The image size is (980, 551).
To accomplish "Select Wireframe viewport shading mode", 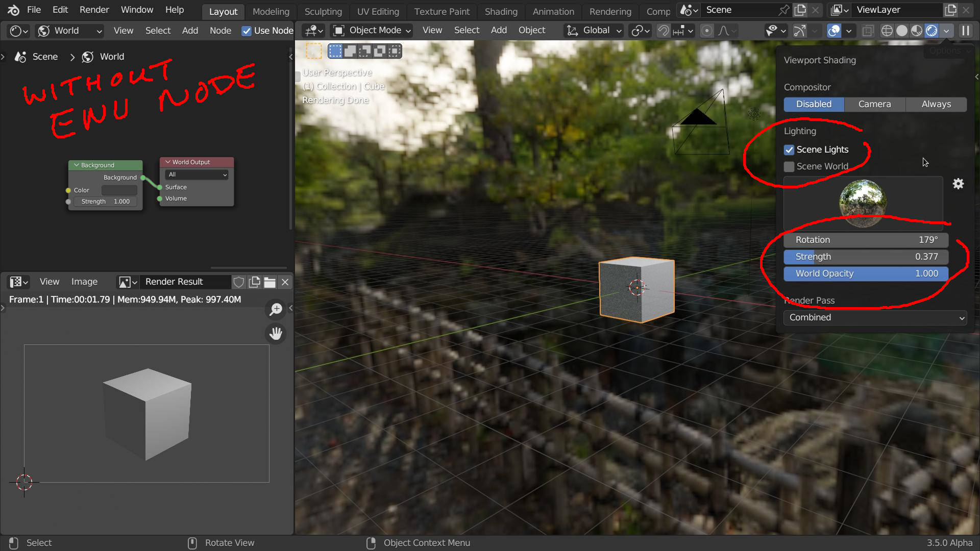I will pos(887,31).
